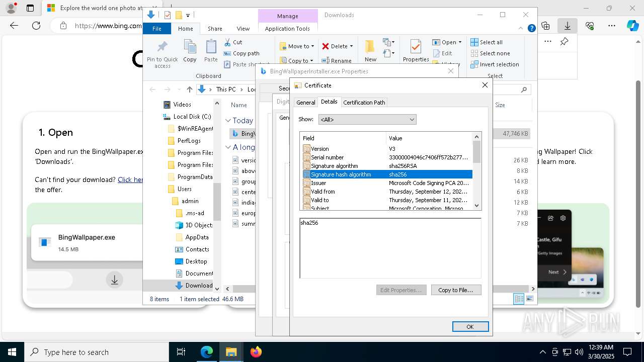Select Contacts in navigation tree
This screenshot has height=362, width=644.
(x=192, y=249)
